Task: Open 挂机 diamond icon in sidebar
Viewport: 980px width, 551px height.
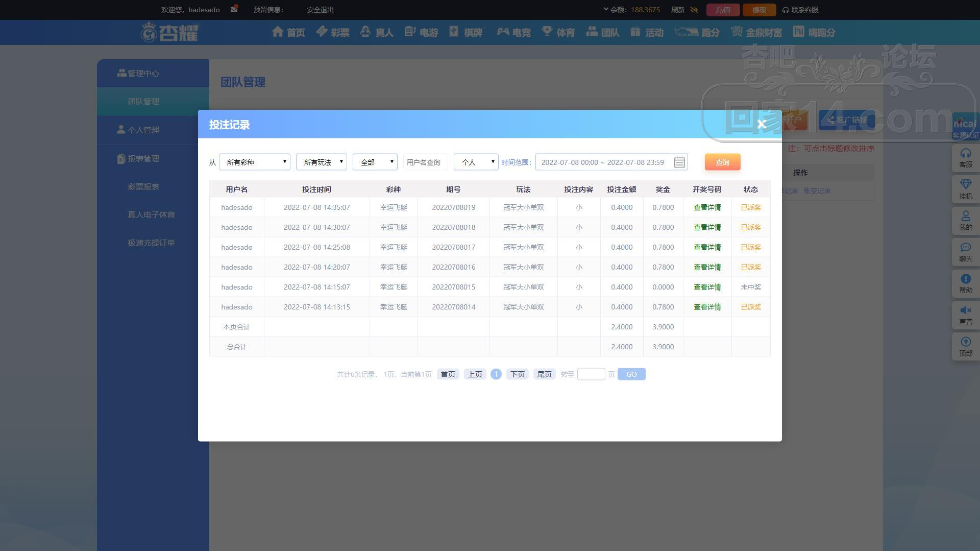Action: click(x=966, y=189)
